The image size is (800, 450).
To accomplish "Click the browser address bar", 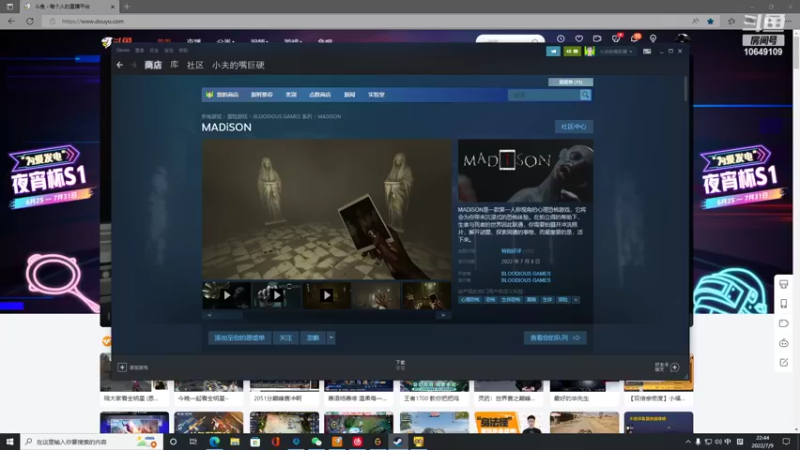I will (x=367, y=21).
